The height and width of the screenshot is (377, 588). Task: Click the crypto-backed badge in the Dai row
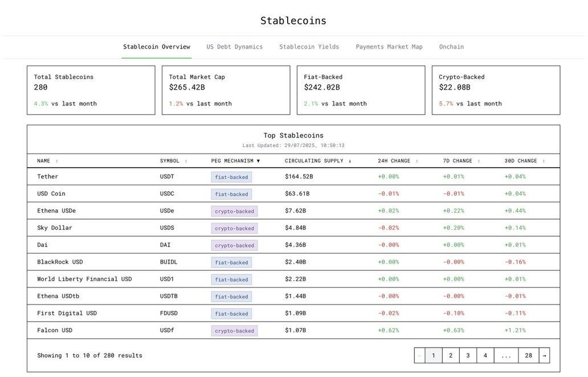[234, 246]
